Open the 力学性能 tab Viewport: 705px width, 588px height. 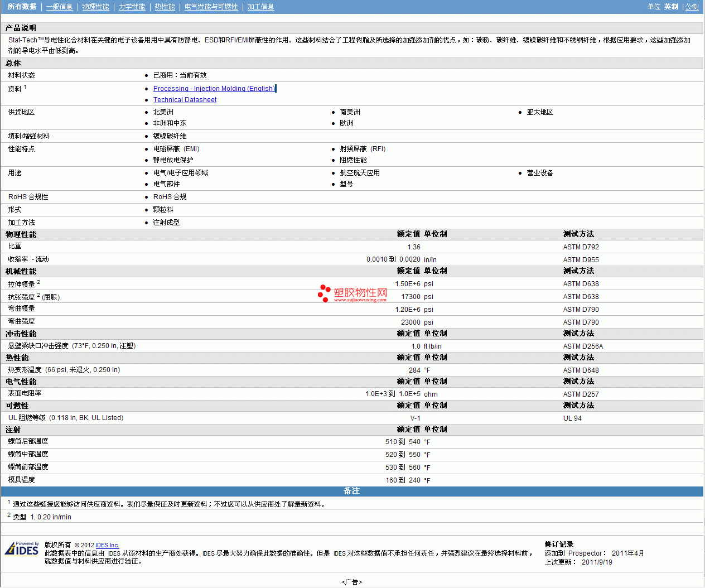point(132,7)
